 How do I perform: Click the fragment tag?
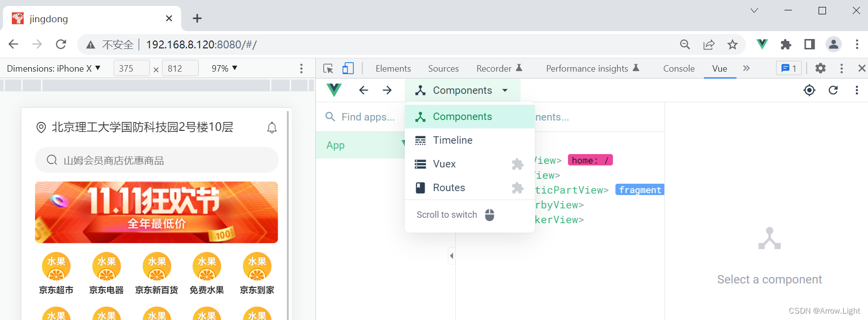(x=640, y=190)
